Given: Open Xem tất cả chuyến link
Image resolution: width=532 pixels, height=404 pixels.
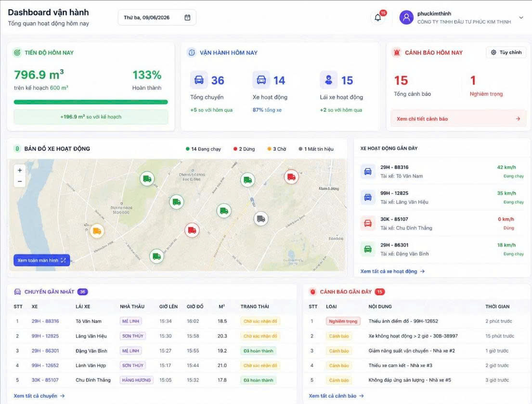Looking at the screenshot, I should [39, 395].
